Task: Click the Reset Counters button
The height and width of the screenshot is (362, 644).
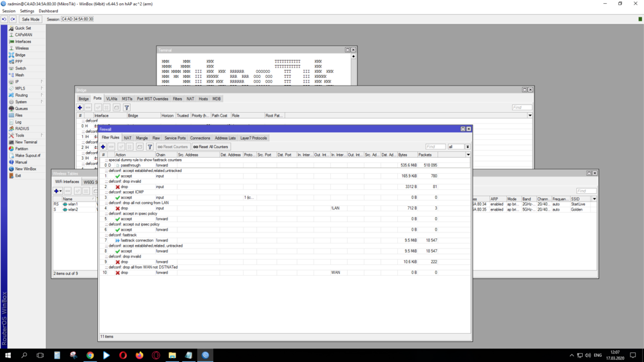Action: click(173, 147)
